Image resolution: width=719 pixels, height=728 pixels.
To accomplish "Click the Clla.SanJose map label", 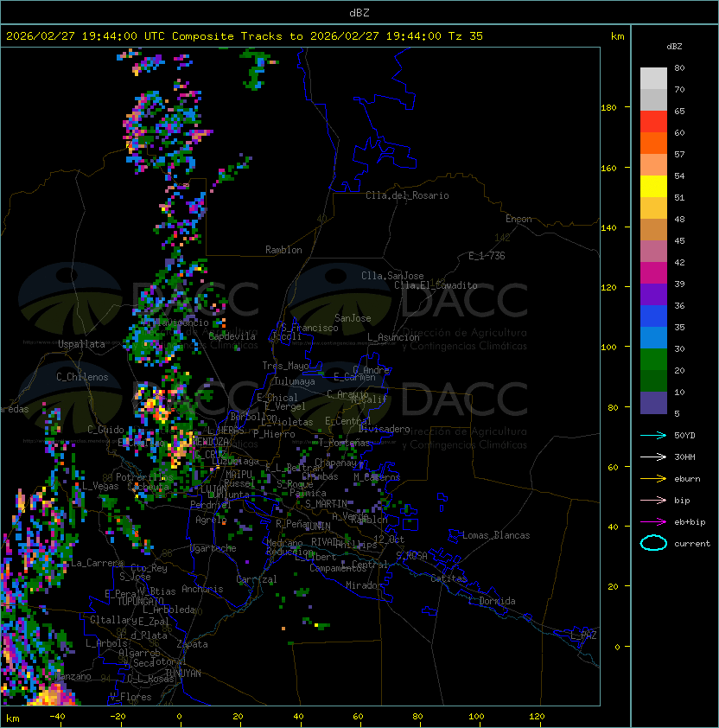I will point(392,276).
